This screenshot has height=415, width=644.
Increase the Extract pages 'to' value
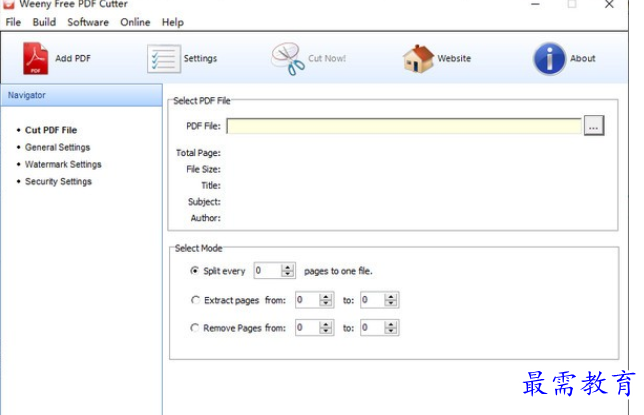click(391, 297)
